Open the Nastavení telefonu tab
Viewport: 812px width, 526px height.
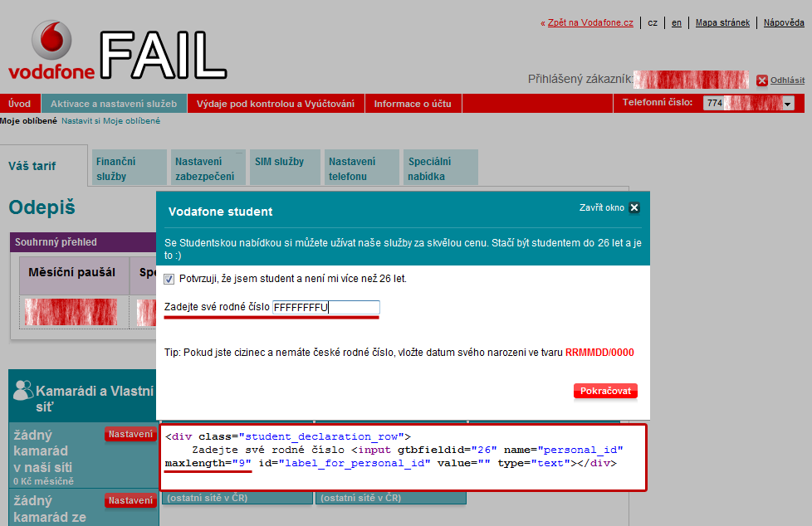[x=361, y=168]
